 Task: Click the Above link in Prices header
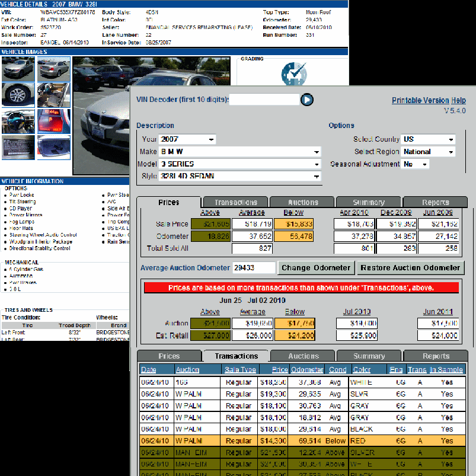pyautogui.click(x=210, y=212)
